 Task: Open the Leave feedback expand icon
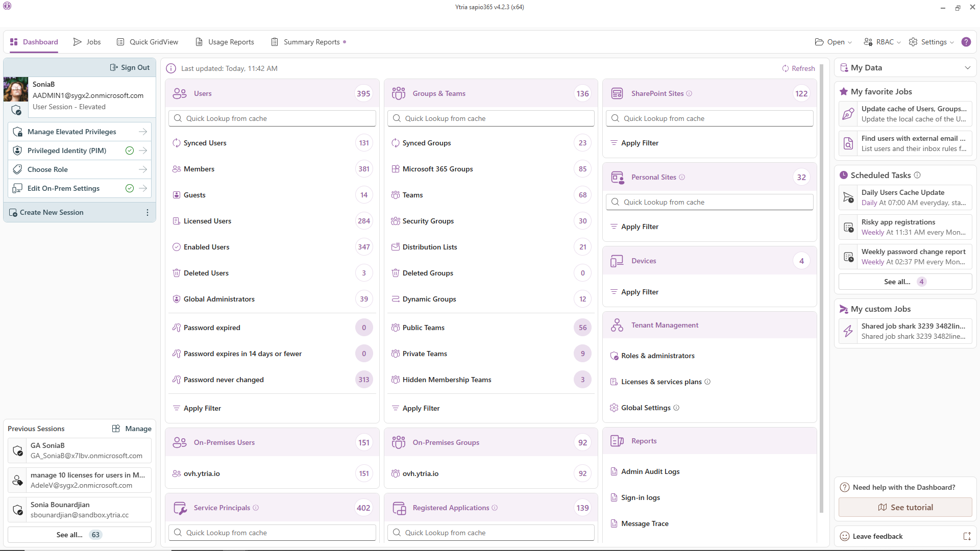point(967,536)
